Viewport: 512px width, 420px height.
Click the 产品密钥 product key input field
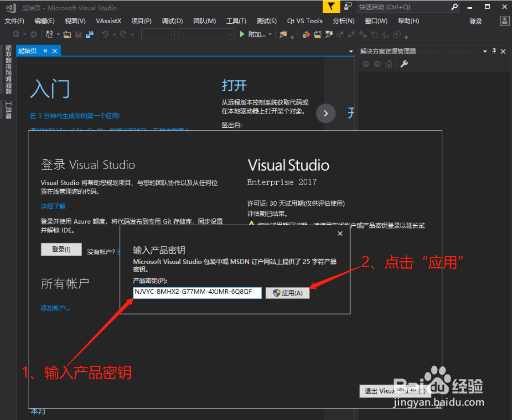[x=197, y=293]
